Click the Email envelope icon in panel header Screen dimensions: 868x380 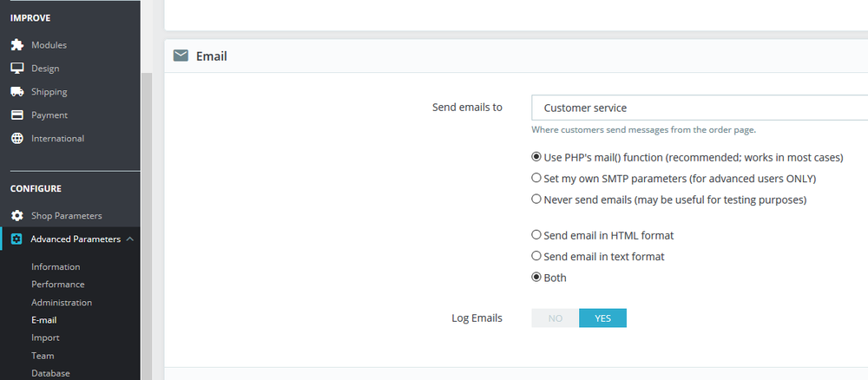181,56
